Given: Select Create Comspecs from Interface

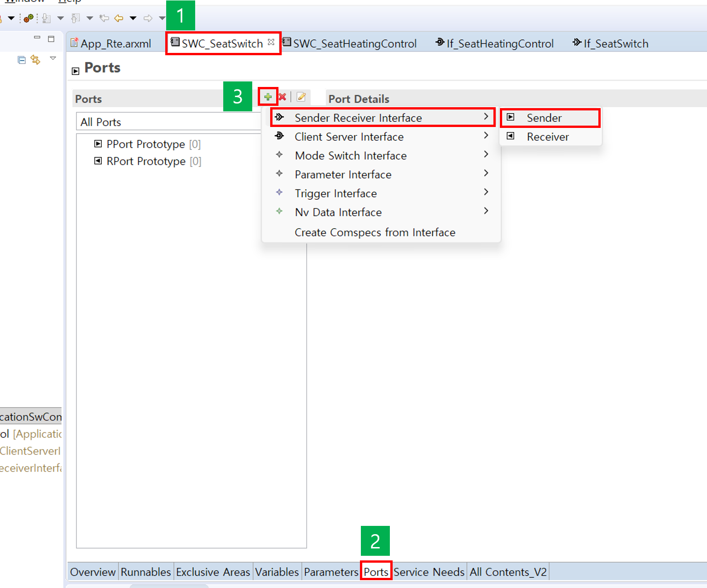Looking at the screenshot, I should coord(375,233).
